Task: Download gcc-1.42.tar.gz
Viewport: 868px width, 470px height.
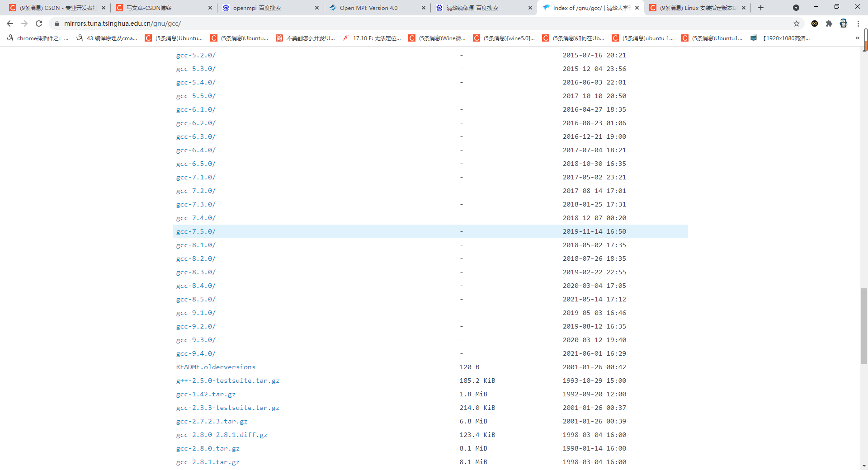Action: click(x=206, y=394)
